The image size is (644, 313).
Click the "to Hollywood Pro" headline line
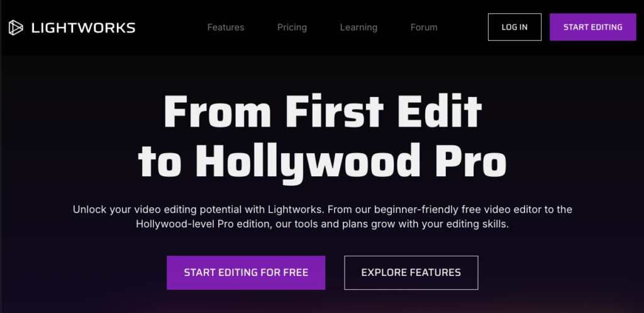(x=323, y=162)
